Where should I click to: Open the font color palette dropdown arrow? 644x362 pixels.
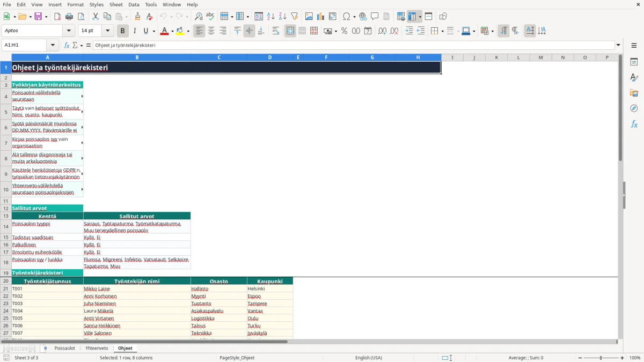(172, 31)
